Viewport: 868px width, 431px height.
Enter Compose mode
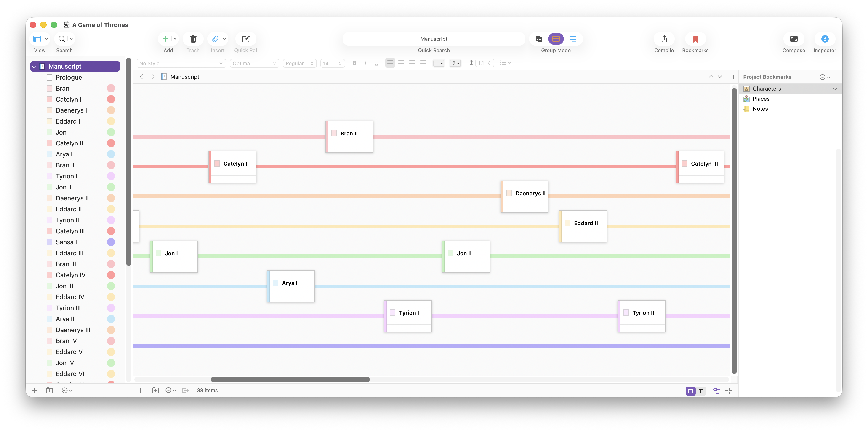click(793, 39)
